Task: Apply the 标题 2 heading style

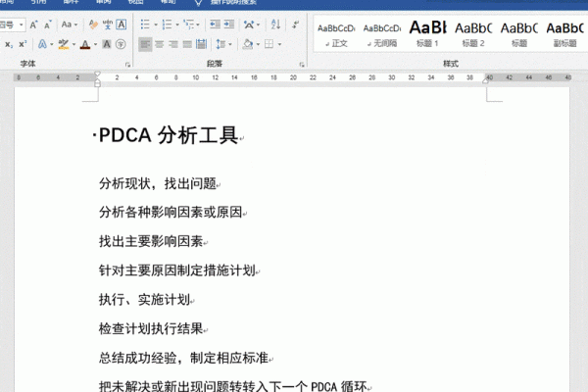Action: point(473,35)
